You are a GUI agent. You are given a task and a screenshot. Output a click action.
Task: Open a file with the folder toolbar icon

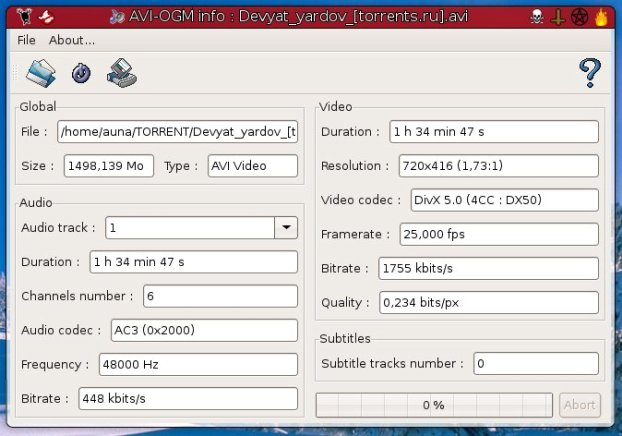click(x=41, y=73)
